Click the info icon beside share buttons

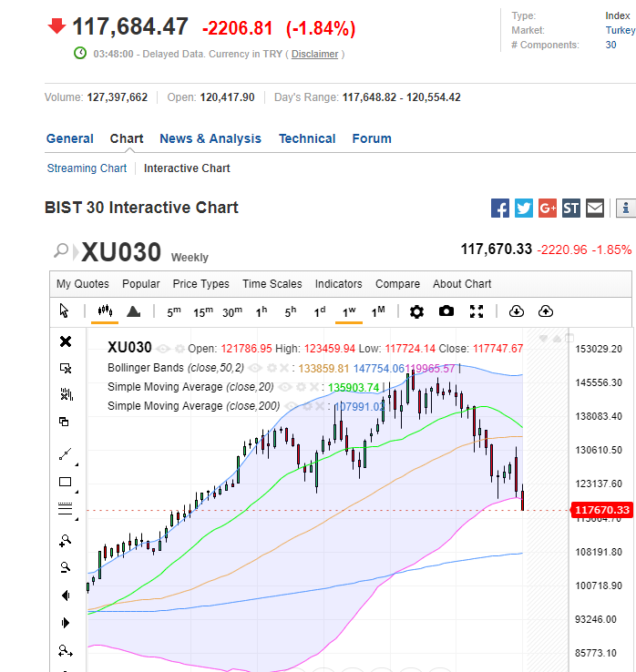tap(626, 209)
